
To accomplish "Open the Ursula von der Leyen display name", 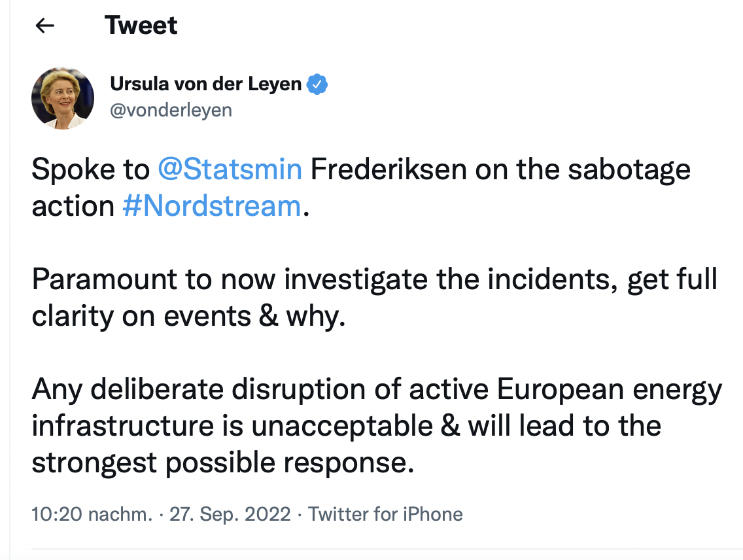I will [206, 84].
